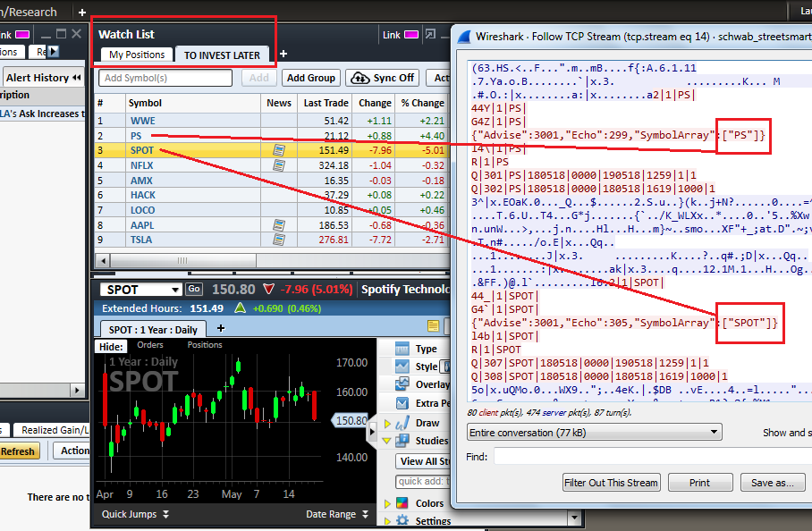Open the Draw tools icon
Viewport: 812px width, 531px height.
(402, 423)
